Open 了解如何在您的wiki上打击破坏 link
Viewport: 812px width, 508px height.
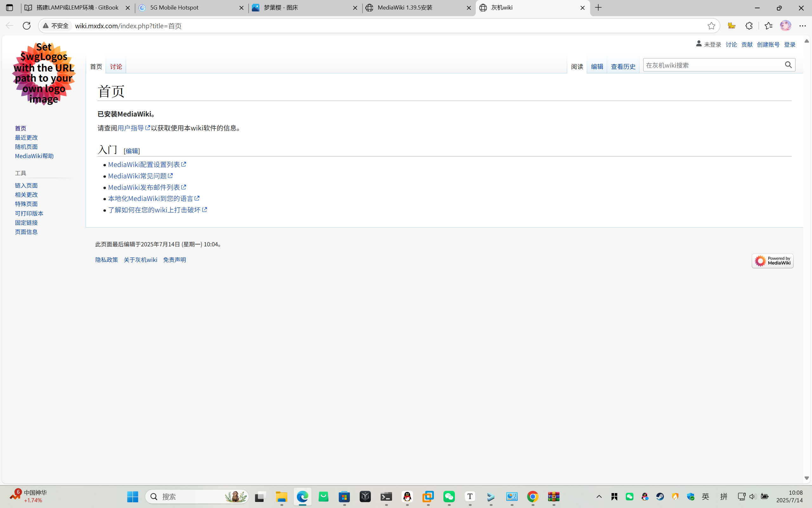click(x=157, y=210)
